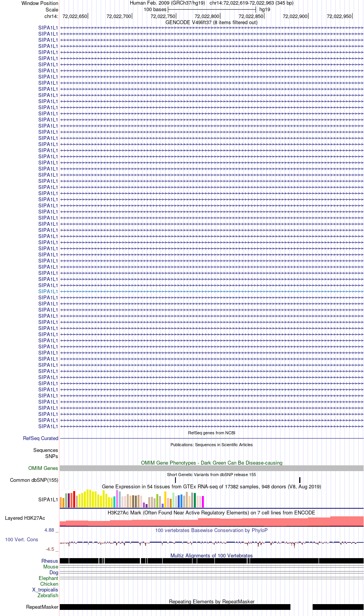Click the longer black RepeatMasker block
364x616 pixels.
(x=175, y=607)
